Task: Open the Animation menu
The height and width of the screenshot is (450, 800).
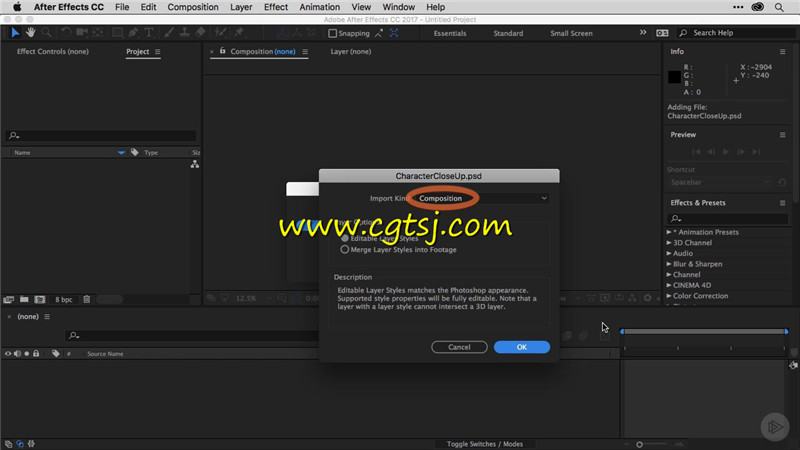Action: [319, 7]
